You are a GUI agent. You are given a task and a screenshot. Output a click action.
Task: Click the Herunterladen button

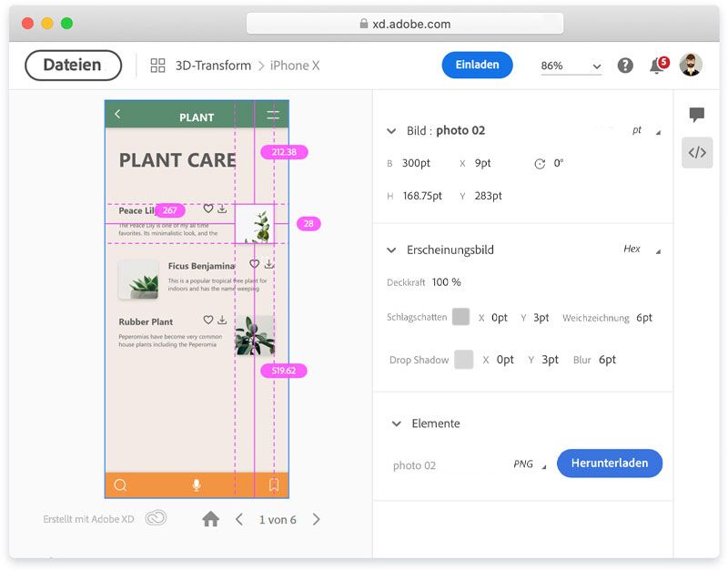pyautogui.click(x=610, y=464)
